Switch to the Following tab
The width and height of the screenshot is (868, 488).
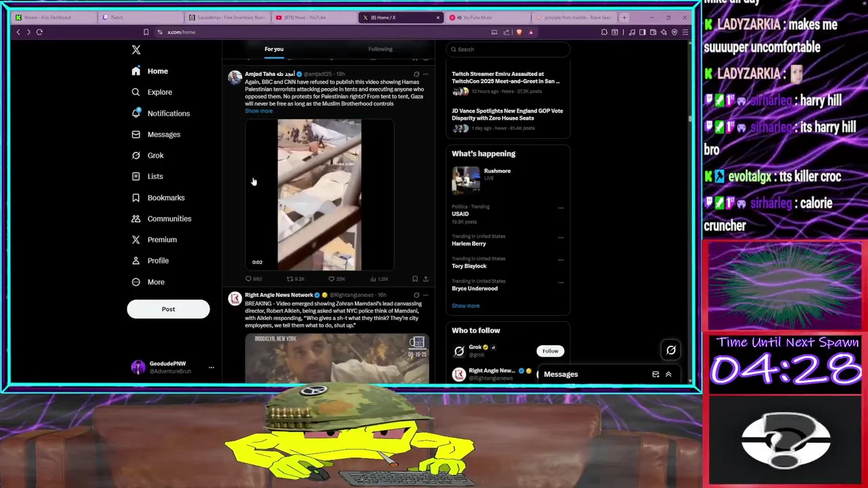380,49
